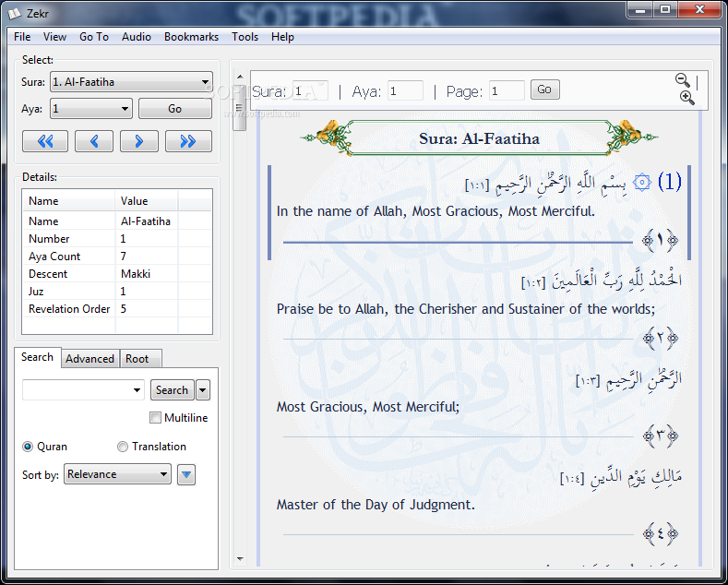Click the blue aya marker beside verse (1)
The width and height of the screenshot is (728, 585).
641,183
